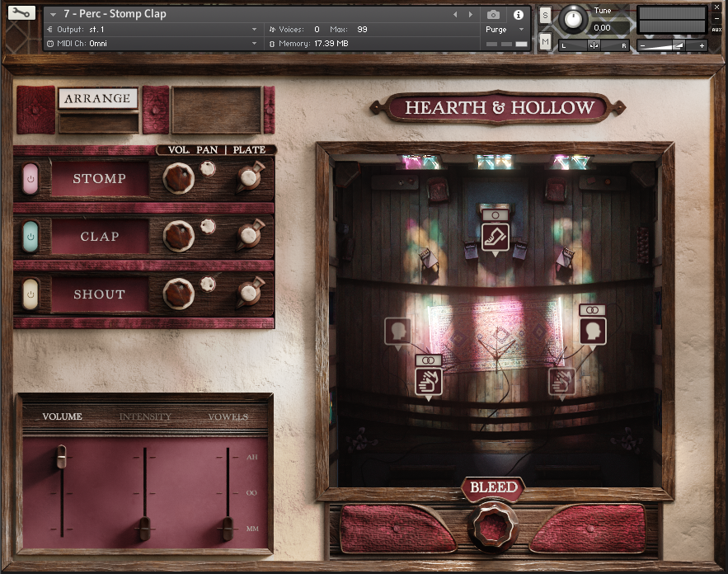Click the pan center icon between L and R
This screenshot has height=574, width=728.
[594, 45]
